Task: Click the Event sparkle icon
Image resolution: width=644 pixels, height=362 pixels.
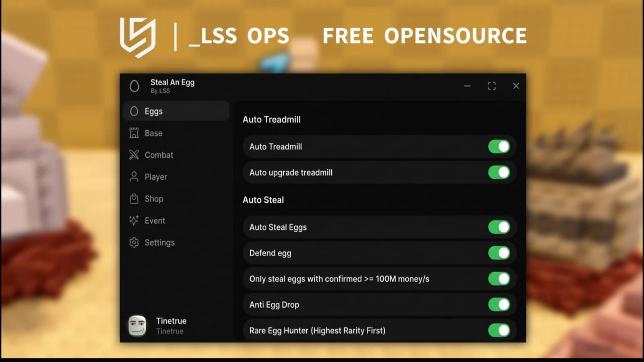Action: pos(134,220)
